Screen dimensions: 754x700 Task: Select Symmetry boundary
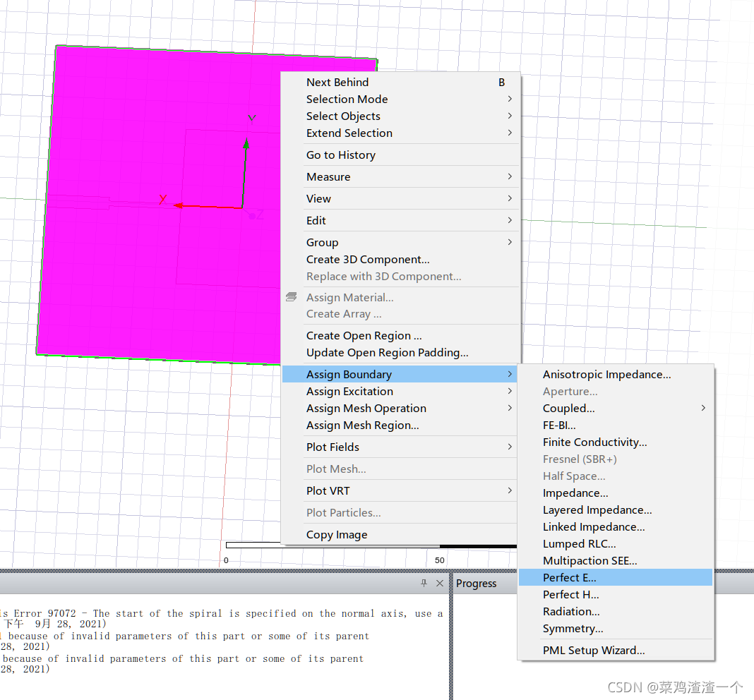(616, 628)
